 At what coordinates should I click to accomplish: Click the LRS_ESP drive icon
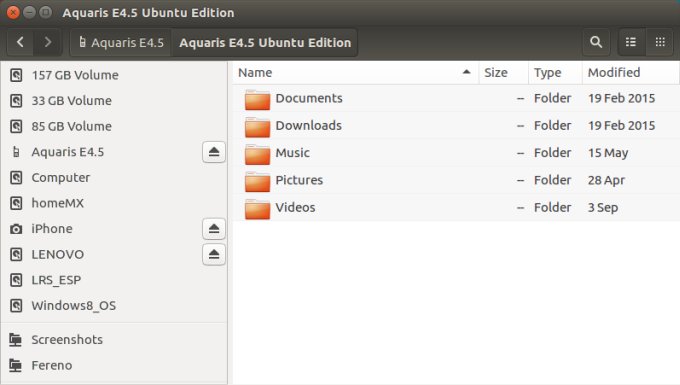tap(16, 280)
